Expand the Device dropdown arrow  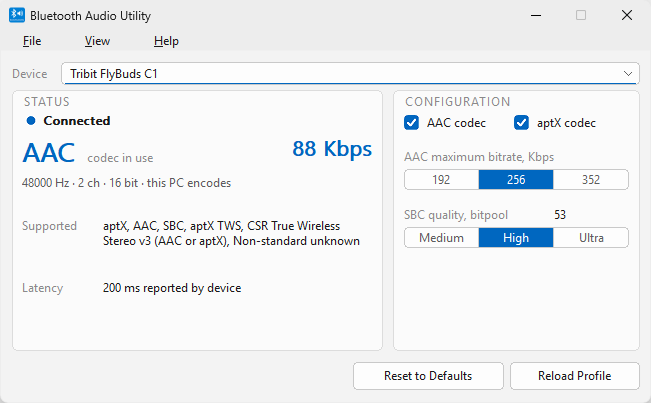[627, 74]
